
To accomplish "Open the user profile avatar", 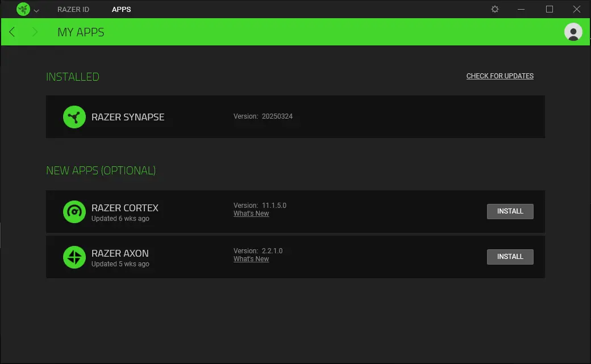I will (573, 32).
